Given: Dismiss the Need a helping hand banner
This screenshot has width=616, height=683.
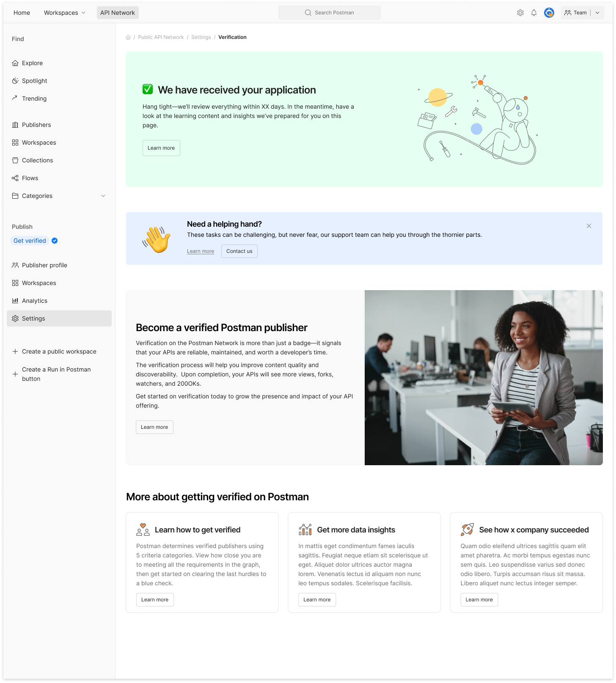Looking at the screenshot, I should [x=589, y=226].
